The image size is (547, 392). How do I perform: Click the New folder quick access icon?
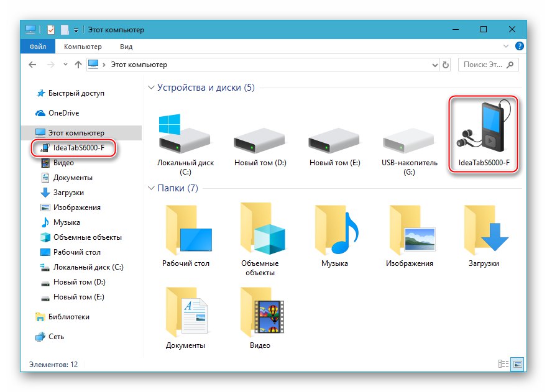coord(65,30)
